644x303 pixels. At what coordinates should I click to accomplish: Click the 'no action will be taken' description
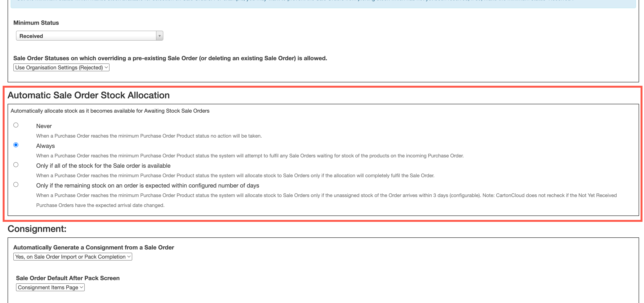click(149, 136)
